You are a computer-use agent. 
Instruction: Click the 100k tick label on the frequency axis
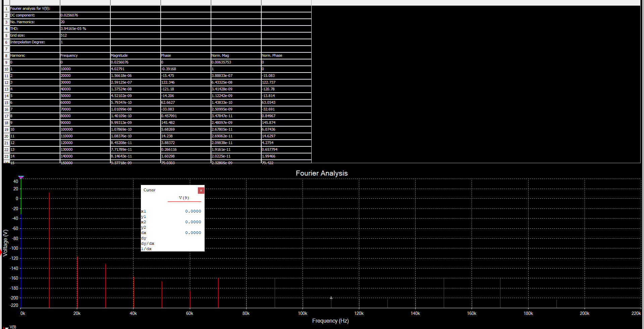[x=303, y=313]
